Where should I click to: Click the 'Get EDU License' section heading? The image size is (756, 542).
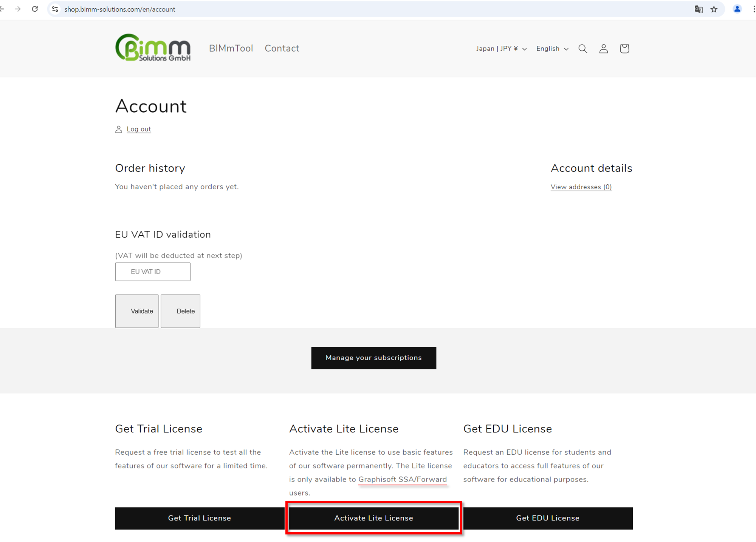pyautogui.click(x=508, y=429)
